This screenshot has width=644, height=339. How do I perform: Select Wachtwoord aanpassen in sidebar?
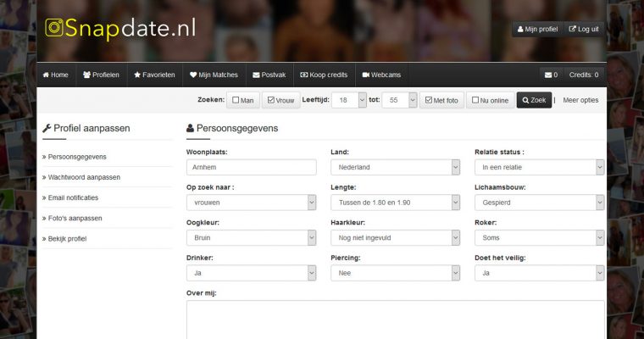click(x=84, y=177)
